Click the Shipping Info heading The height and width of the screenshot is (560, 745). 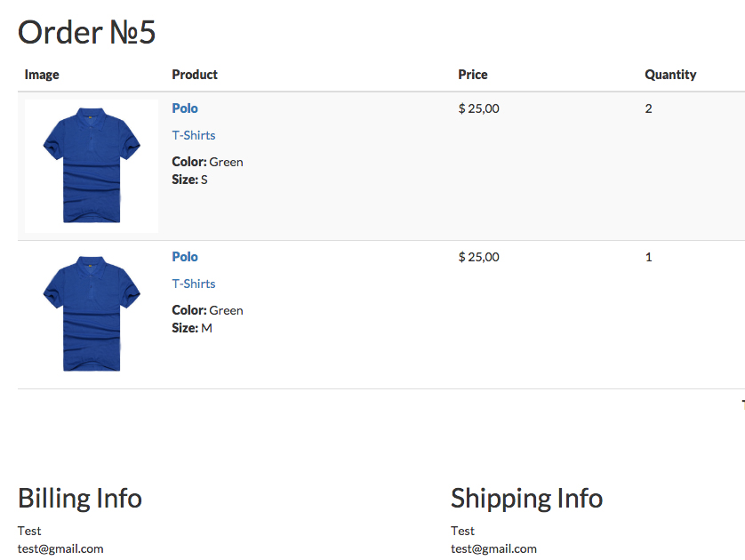tap(526, 499)
